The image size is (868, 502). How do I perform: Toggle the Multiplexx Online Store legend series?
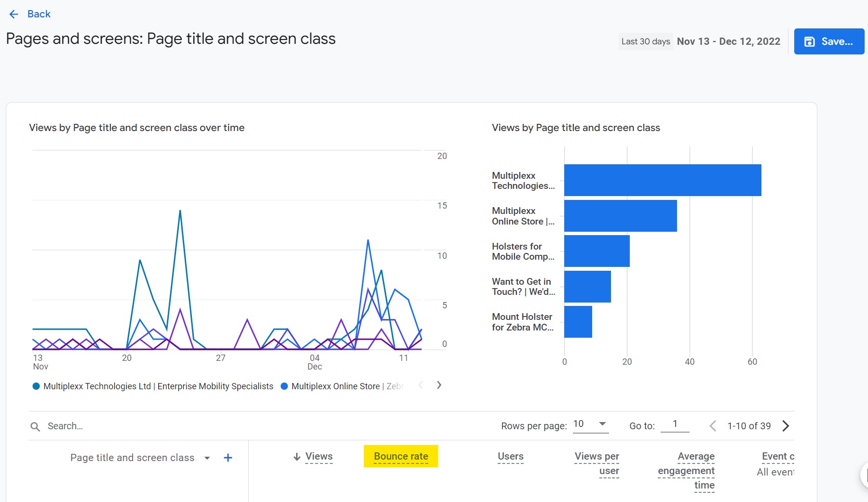pyautogui.click(x=342, y=386)
